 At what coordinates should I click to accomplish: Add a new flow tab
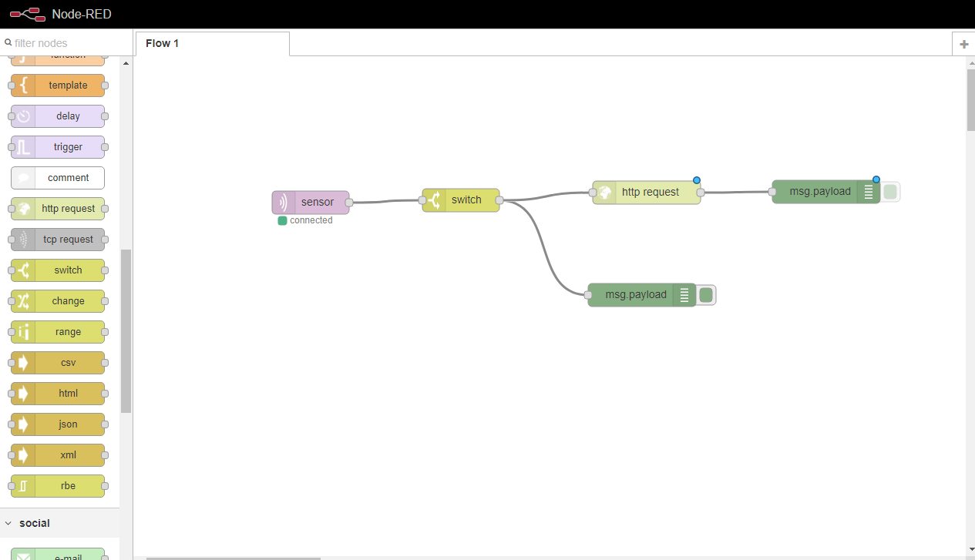pos(963,45)
